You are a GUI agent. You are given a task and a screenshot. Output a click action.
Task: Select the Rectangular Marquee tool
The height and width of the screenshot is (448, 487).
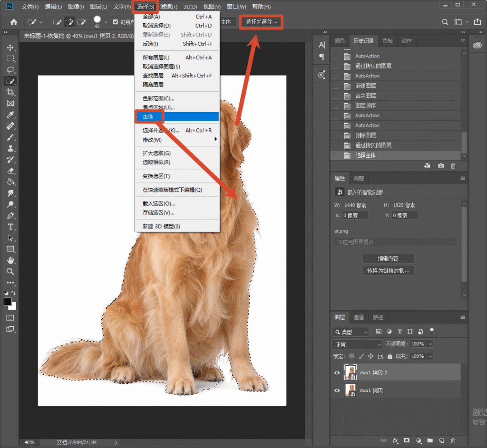coord(10,58)
